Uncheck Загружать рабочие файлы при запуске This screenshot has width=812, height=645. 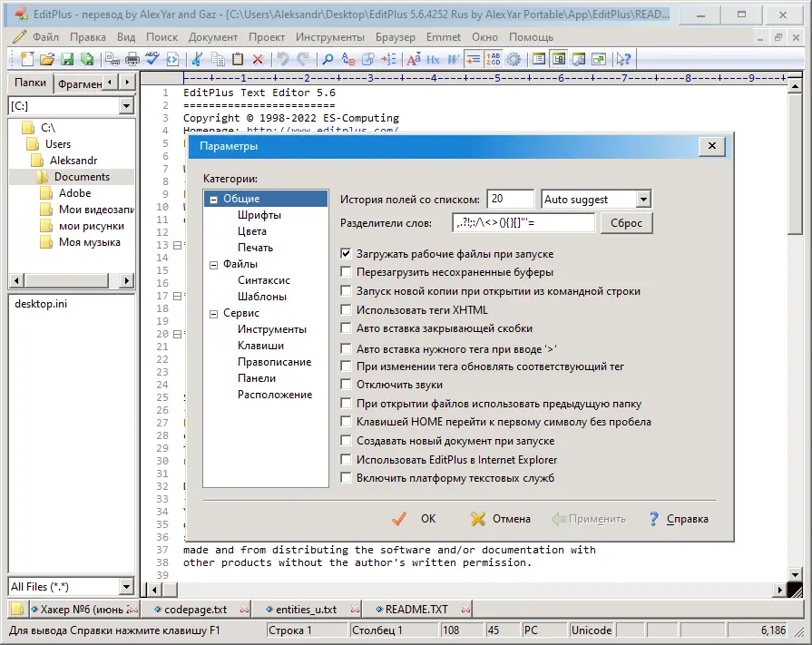[x=346, y=254]
